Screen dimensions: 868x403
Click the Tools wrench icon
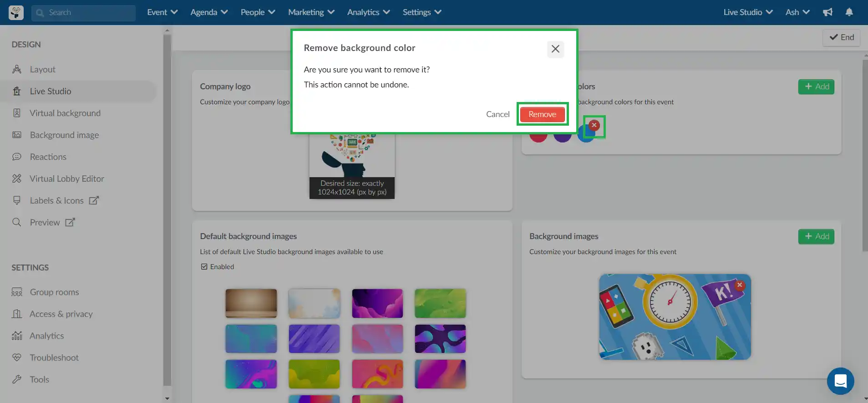(17, 379)
